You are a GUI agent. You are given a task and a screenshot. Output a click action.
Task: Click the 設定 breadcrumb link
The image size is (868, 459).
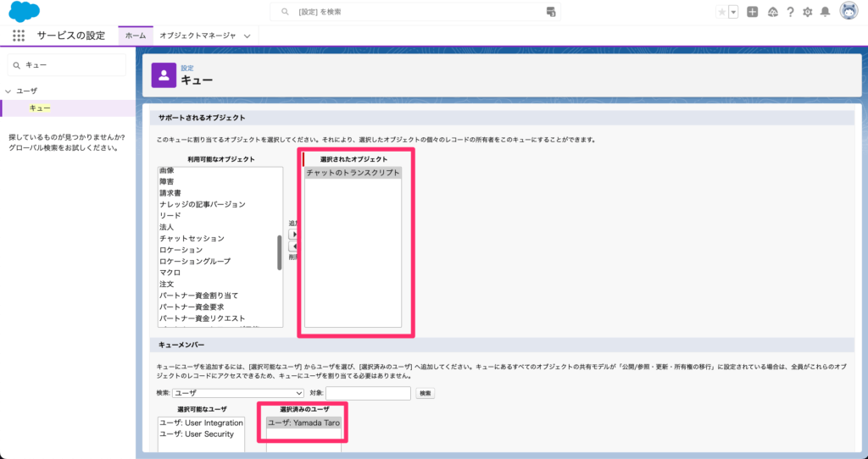coord(186,68)
